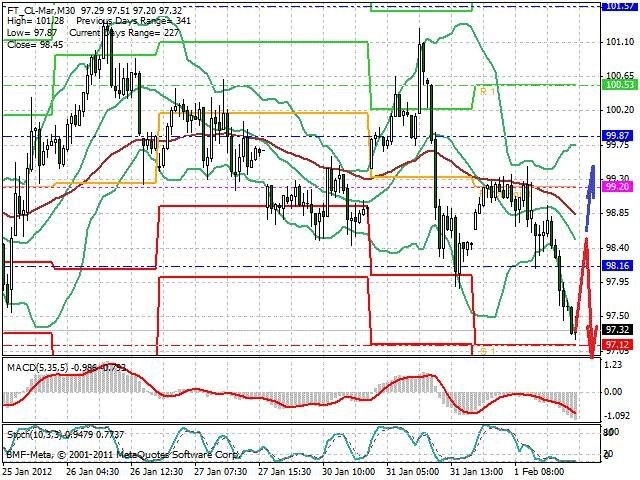Click the red 97.12 price tag
This screenshot has height=480, width=640.
618,344
